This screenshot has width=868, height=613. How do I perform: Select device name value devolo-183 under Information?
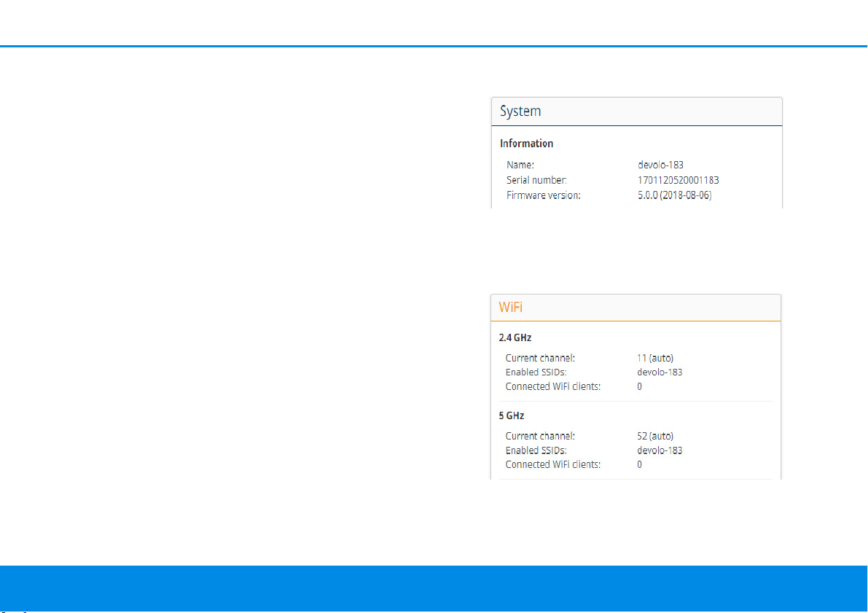pyautogui.click(x=660, y=165)
